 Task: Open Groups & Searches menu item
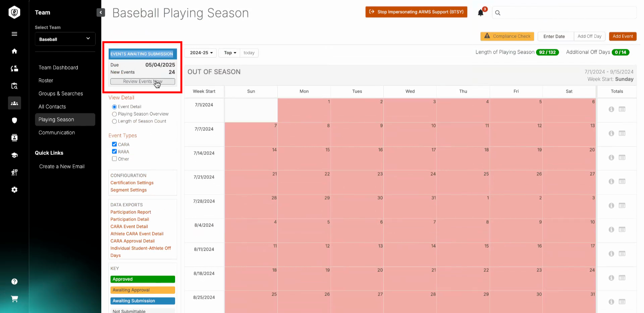[x=61, y=94]
